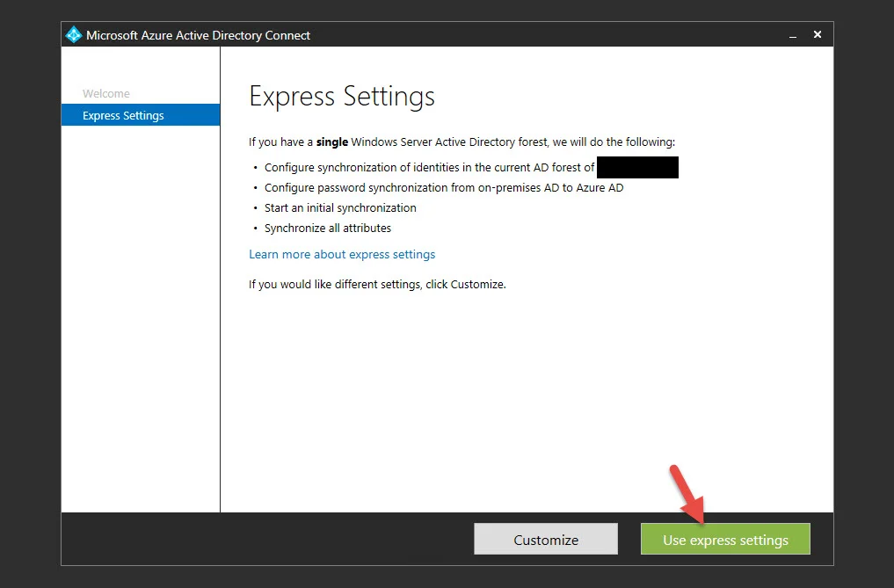The image size is (894, 588).
Task: Select Express Settings step in sidebar
Action: click(x=141, y=115)
